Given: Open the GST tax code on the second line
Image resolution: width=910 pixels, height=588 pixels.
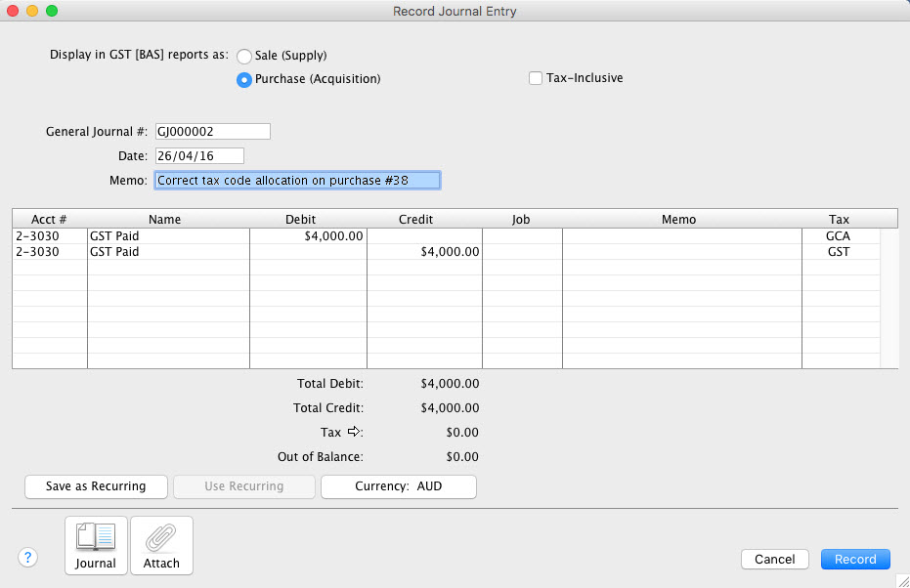Looking at the screenshot, I should coord(839,251).
